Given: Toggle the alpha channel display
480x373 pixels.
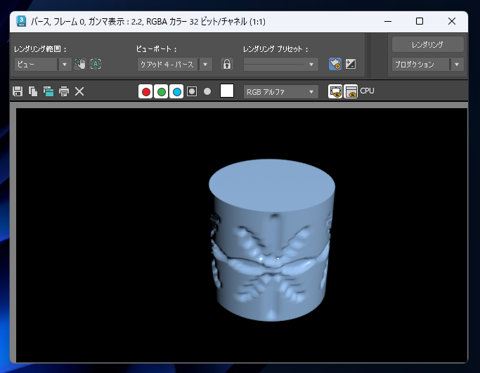Looking at the screenshot, I should pos(192,91).
